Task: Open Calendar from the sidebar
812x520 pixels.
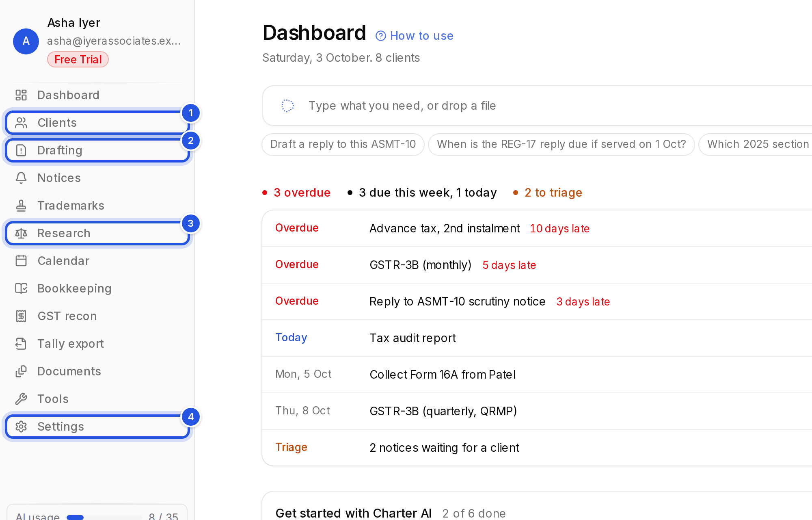Action: (x=97, y=261)
